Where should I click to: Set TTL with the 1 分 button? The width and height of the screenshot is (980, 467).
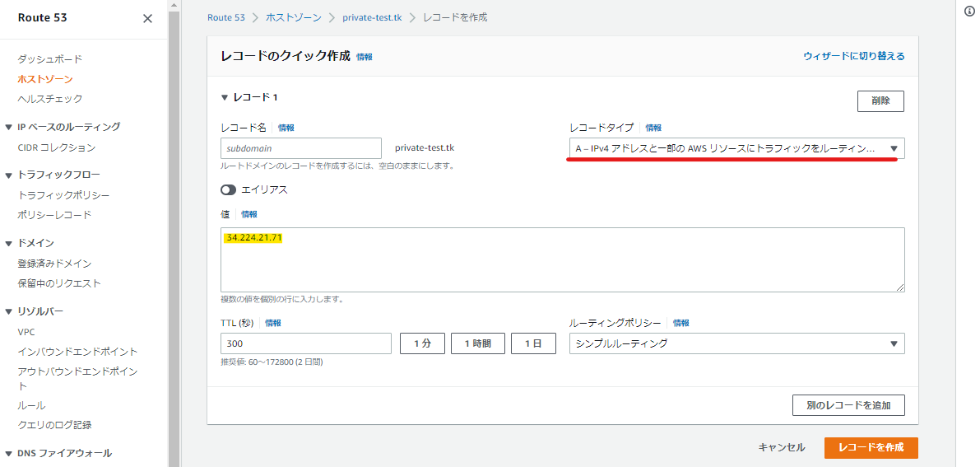pyautogui.click(x=422, y=343)
